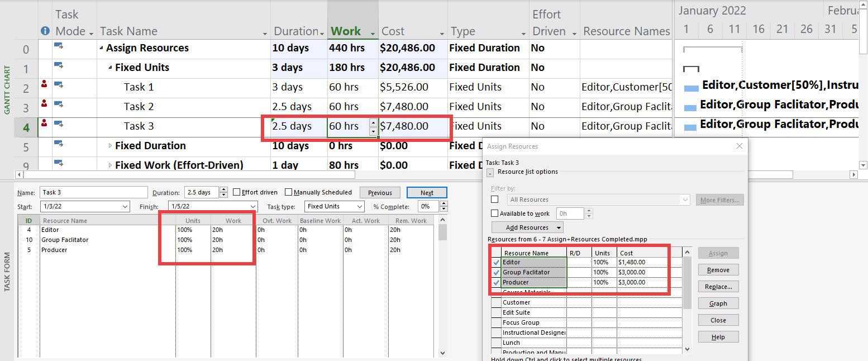Screen dimensions: 868x361
Task: Collapse the Assign Resources summary task
Action: coord(101,49)
